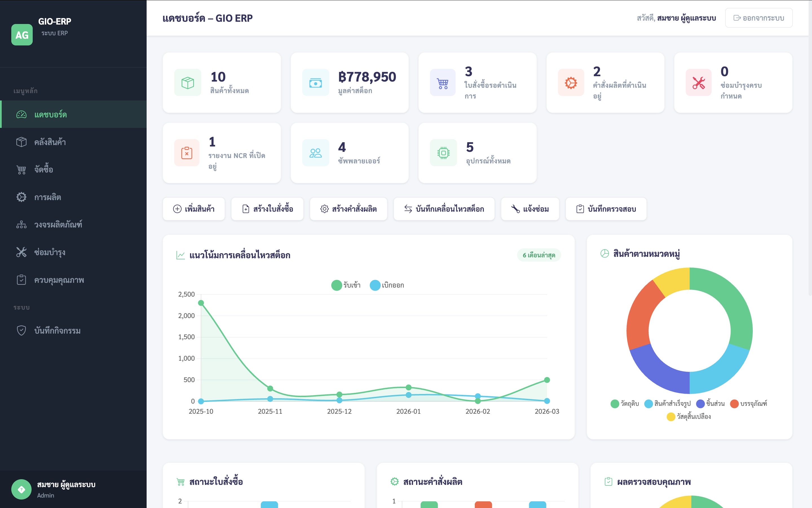
Task: Click the line chart icon beside แนวโน้มการเคลื่อนไหวสต็อก
Action: 180,255
